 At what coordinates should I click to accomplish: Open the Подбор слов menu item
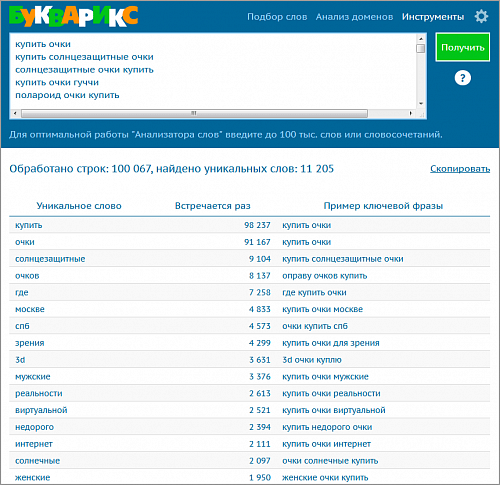[x=277, y=17]
